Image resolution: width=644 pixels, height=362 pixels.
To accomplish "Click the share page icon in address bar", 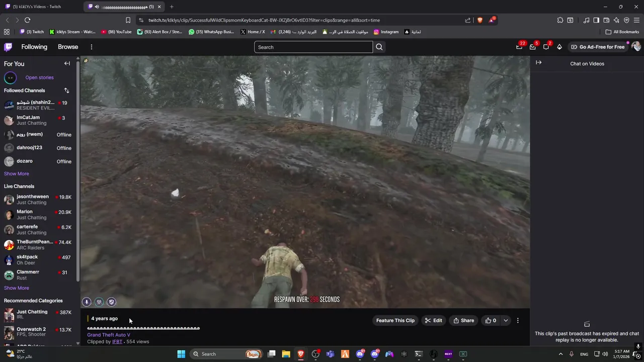I will click(x=468, y=20).
